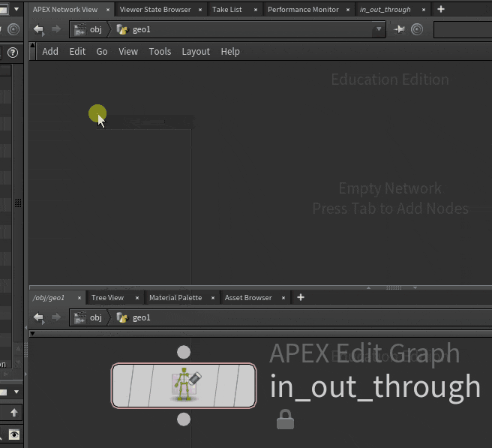Close the APEX Network View tab

point(108,10)
